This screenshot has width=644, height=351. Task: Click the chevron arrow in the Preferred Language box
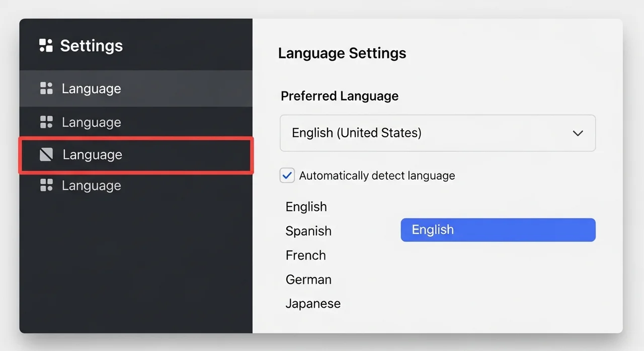[578, 133]
